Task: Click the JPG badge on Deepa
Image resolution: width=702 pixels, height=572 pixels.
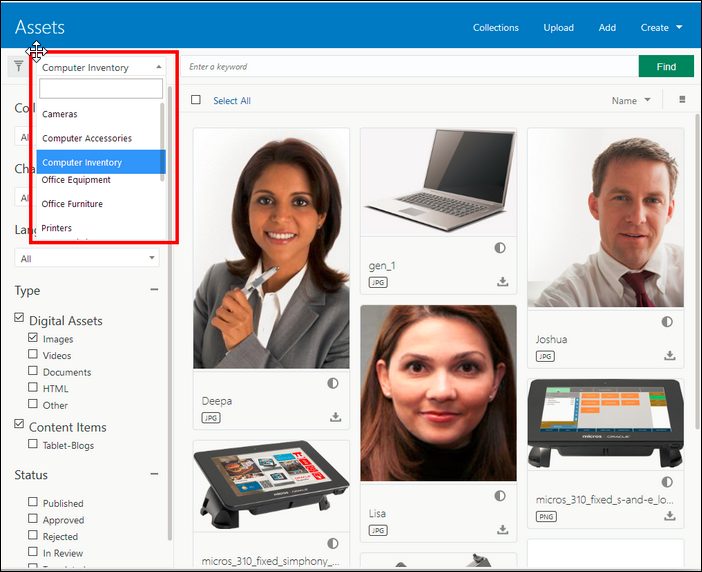Action: coord(211,418)
